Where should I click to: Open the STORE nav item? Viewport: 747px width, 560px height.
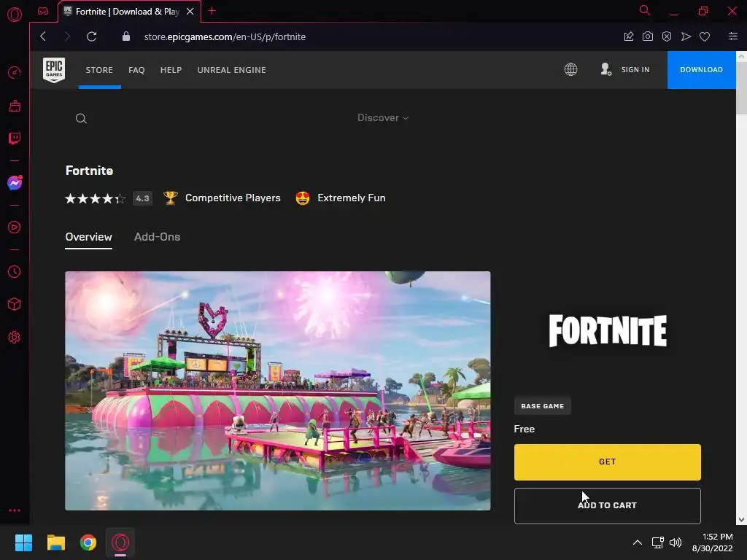[x=99, y=70]
